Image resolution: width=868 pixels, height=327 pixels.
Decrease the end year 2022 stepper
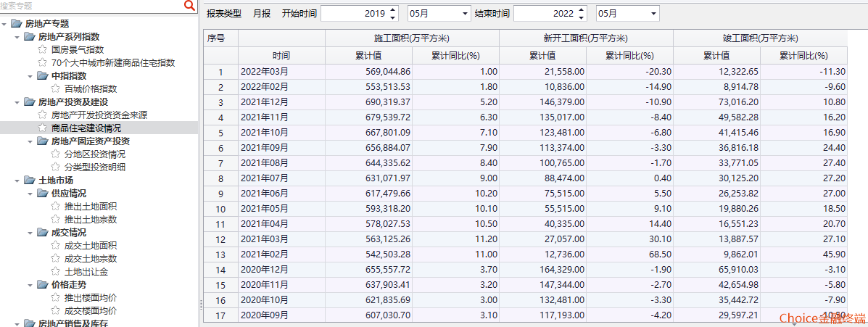click(582, 17)
